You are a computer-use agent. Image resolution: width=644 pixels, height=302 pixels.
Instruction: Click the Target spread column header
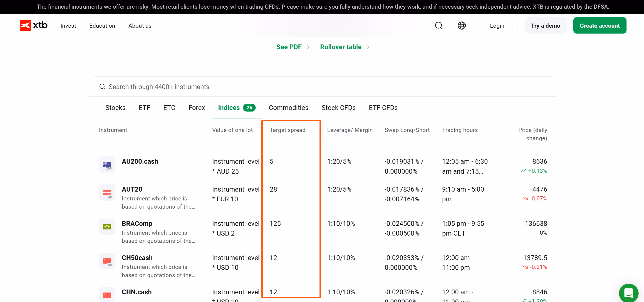pos(287,130)
